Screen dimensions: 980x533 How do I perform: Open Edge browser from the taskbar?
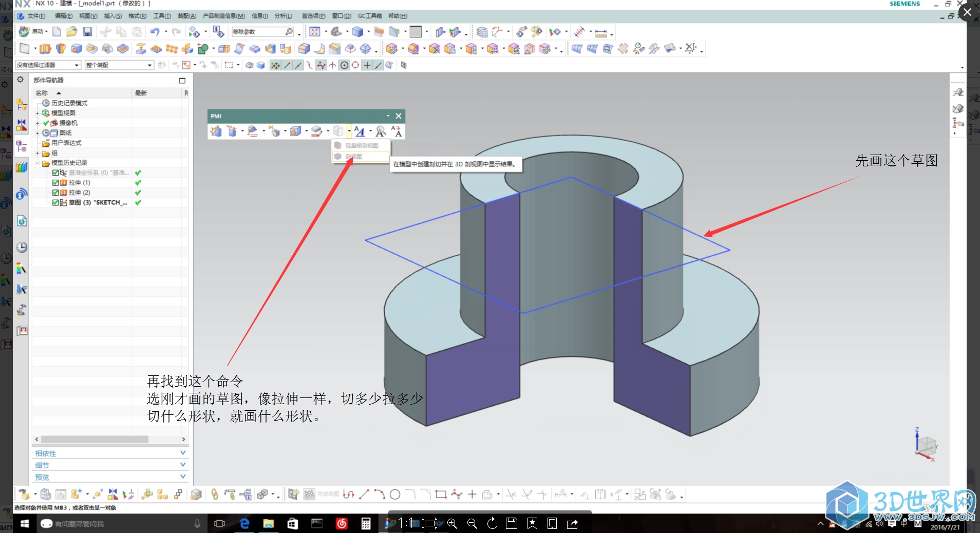click(244, 524)
